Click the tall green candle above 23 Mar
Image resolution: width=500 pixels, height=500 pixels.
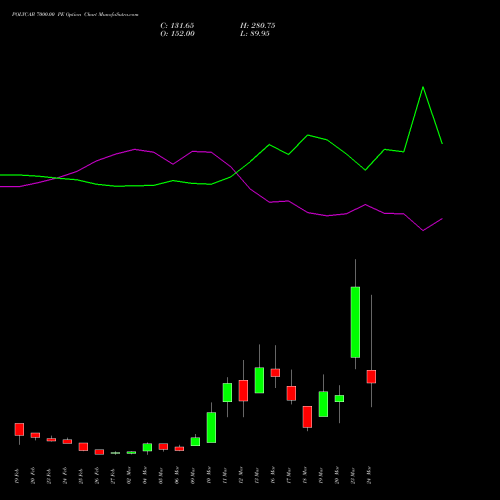point(355,322)
